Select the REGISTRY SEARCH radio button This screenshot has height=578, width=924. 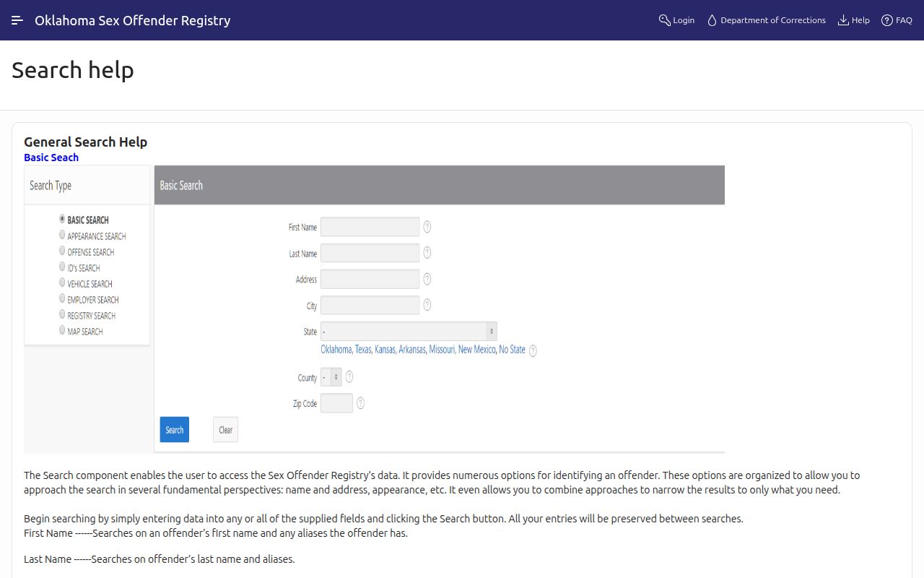(62, 314)
